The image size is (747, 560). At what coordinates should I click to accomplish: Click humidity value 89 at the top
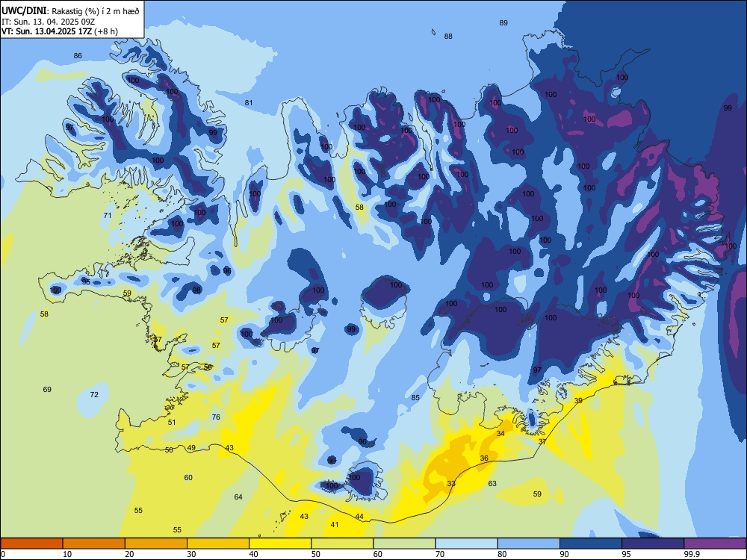tap(503, 23)
